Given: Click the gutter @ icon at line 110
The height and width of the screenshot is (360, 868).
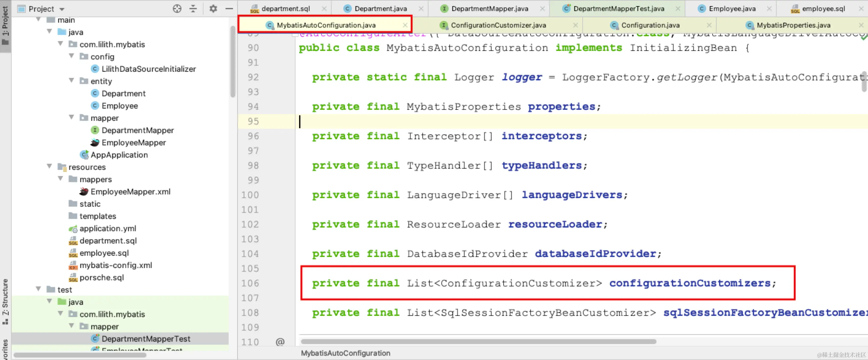Looking at the screenshot, I should [x=280, y=342].
